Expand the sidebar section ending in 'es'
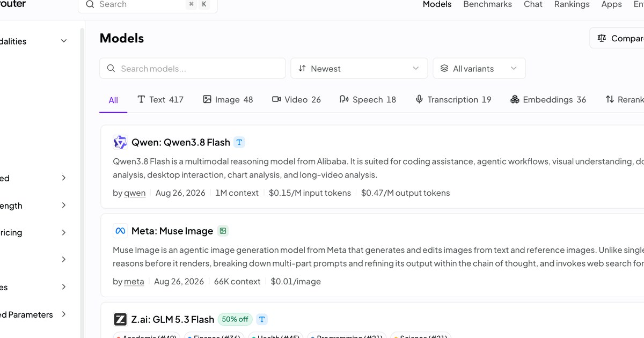This screenshot has width=644, height=338. click(x=64, y=287)
